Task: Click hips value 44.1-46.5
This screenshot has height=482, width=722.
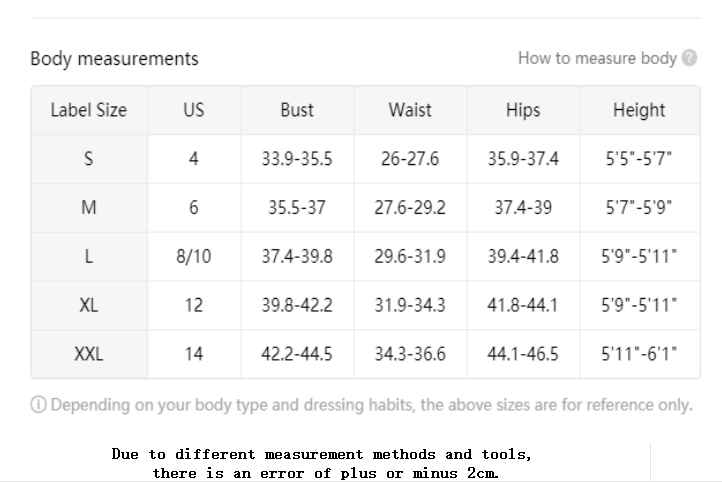Action: [x=523, y=354]
